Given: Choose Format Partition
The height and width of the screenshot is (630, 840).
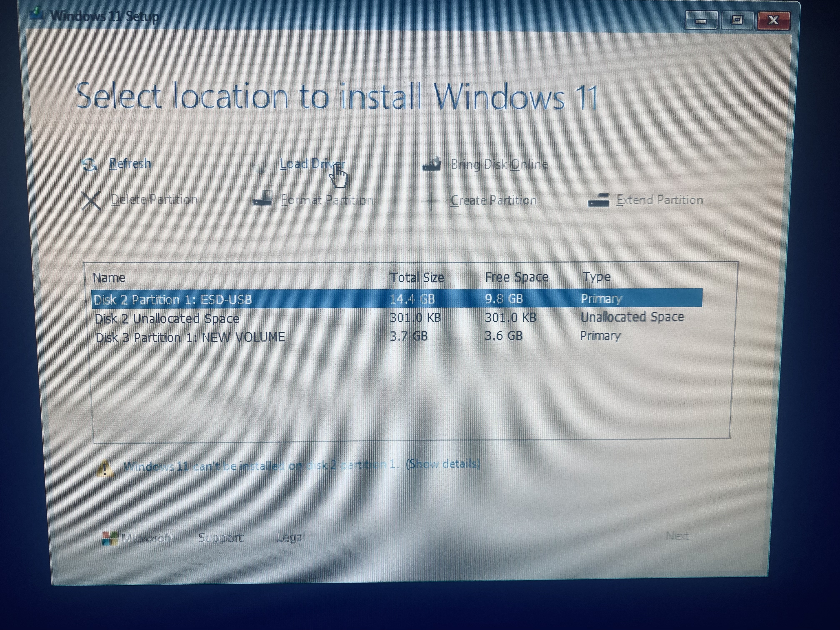Looking at the screenshot, I should point(327,200).
